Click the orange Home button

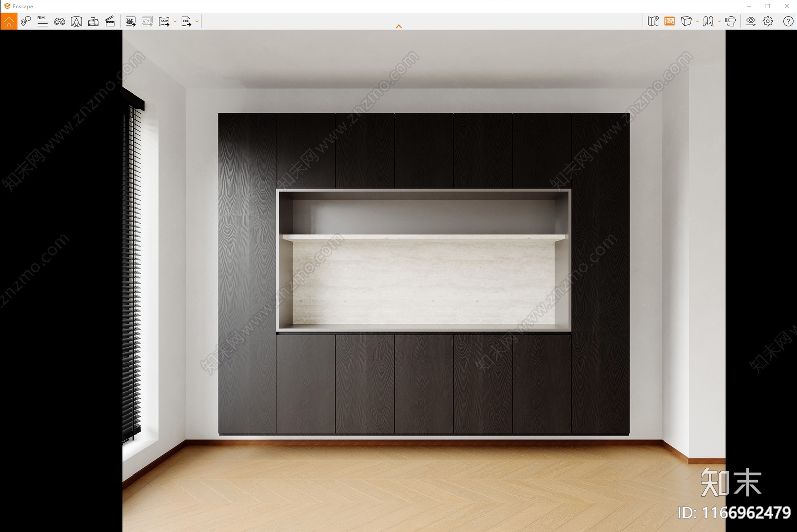[x=9, y=21]
